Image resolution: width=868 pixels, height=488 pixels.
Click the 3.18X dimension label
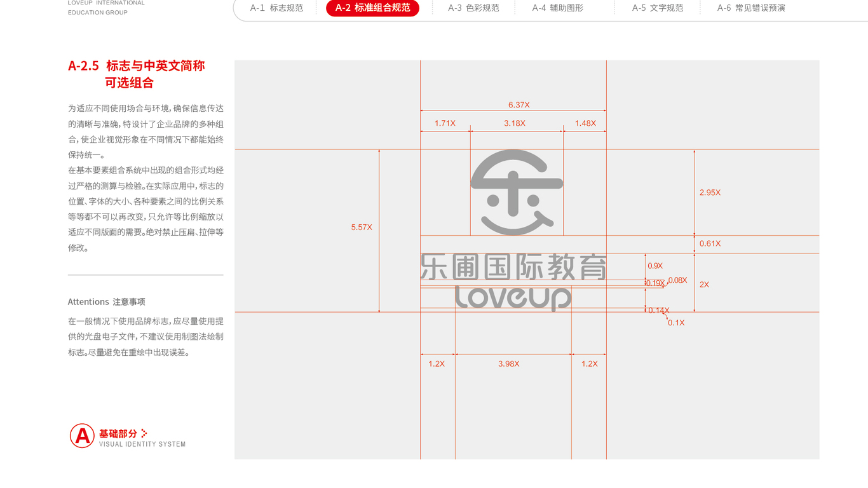tap(515, 123)
